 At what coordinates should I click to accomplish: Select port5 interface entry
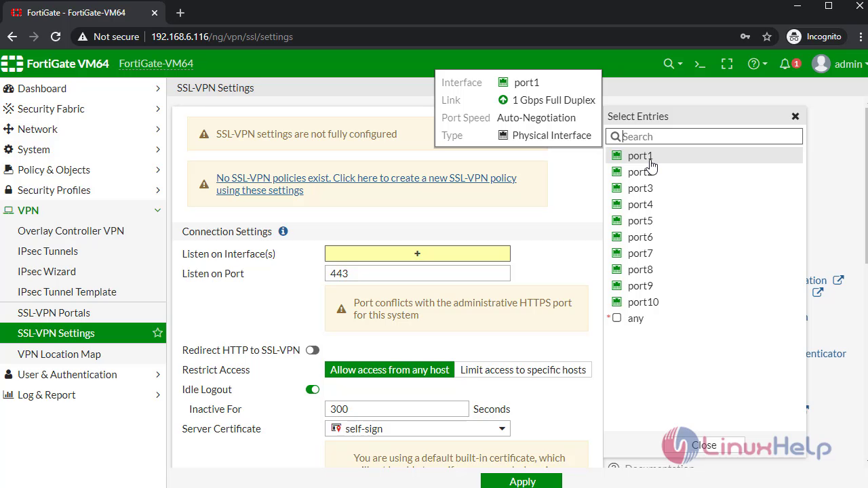704,221
